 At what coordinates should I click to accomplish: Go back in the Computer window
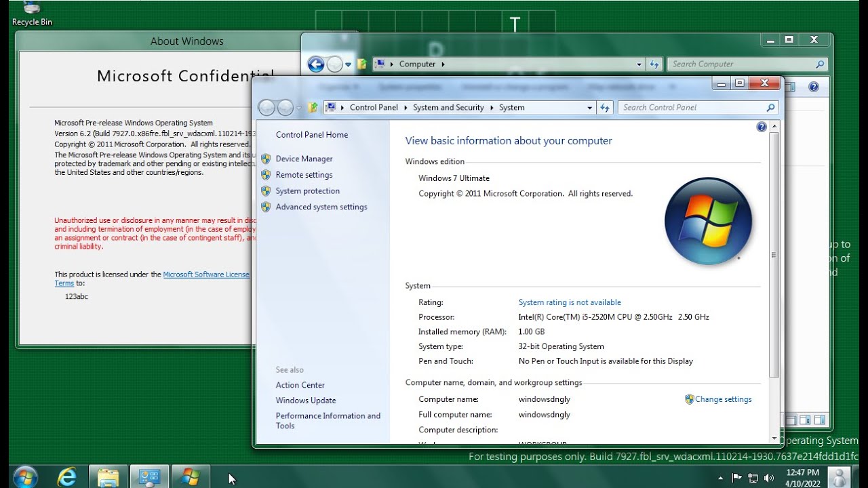(x=316, y=64)
